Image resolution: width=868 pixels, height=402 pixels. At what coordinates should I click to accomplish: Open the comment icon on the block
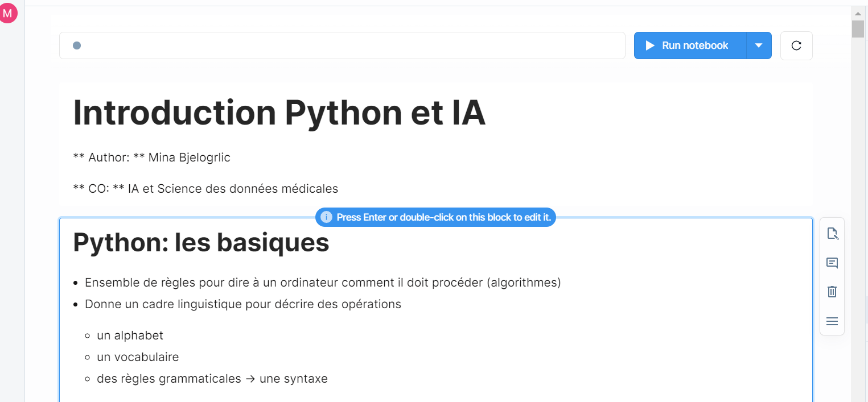pyautogui.click(x=832, y=263)
